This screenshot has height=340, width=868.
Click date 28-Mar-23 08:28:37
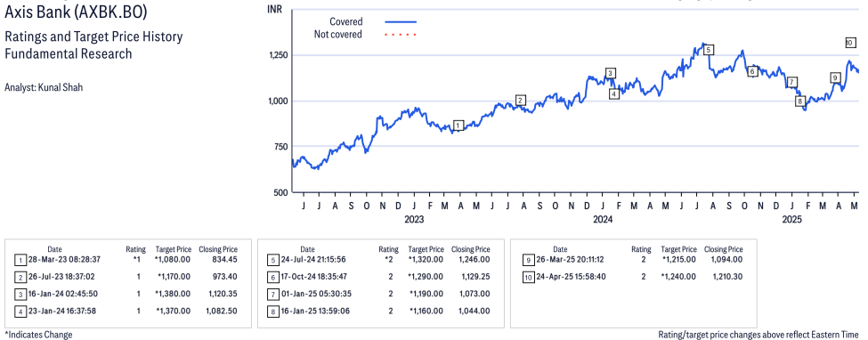[65, 259]
